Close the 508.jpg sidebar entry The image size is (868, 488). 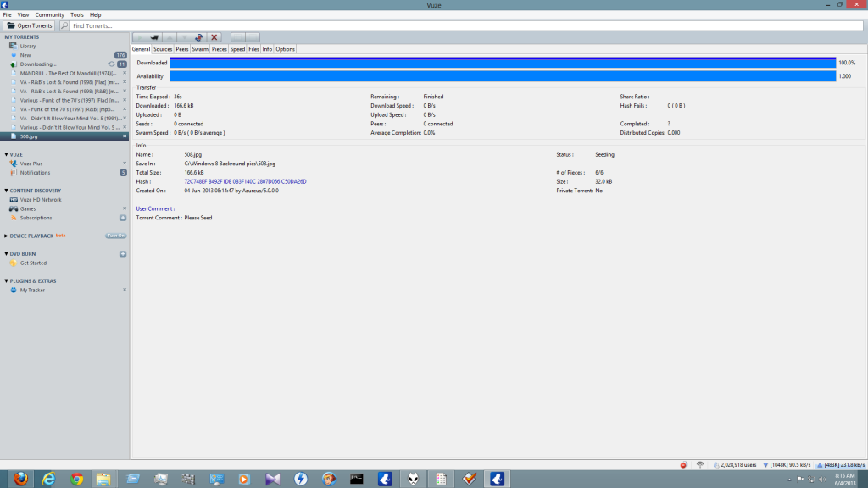coord(125,136)
